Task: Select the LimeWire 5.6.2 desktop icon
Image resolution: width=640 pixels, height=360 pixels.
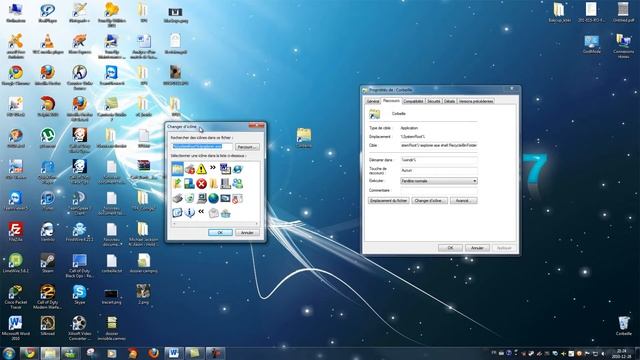Action: click(16, 263)
